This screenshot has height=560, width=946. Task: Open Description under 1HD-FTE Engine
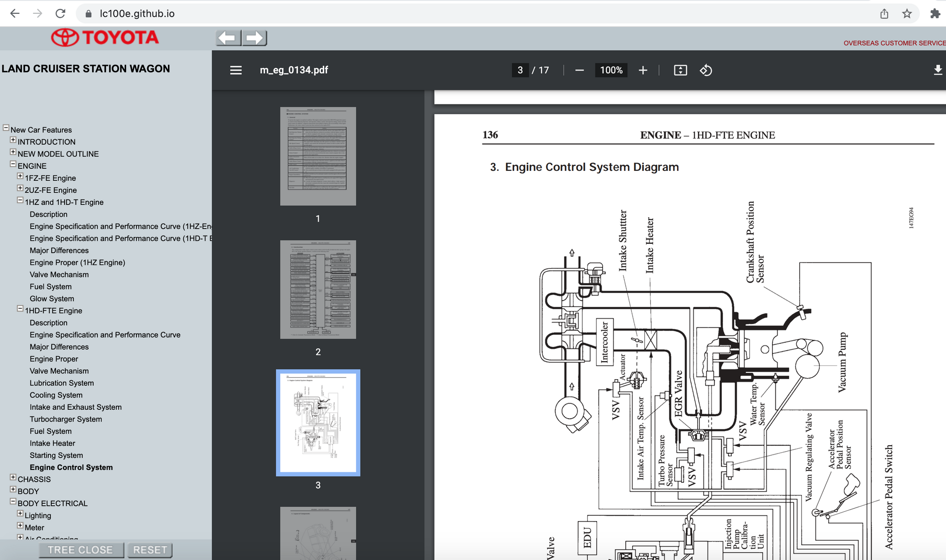(x=48, y=323)
